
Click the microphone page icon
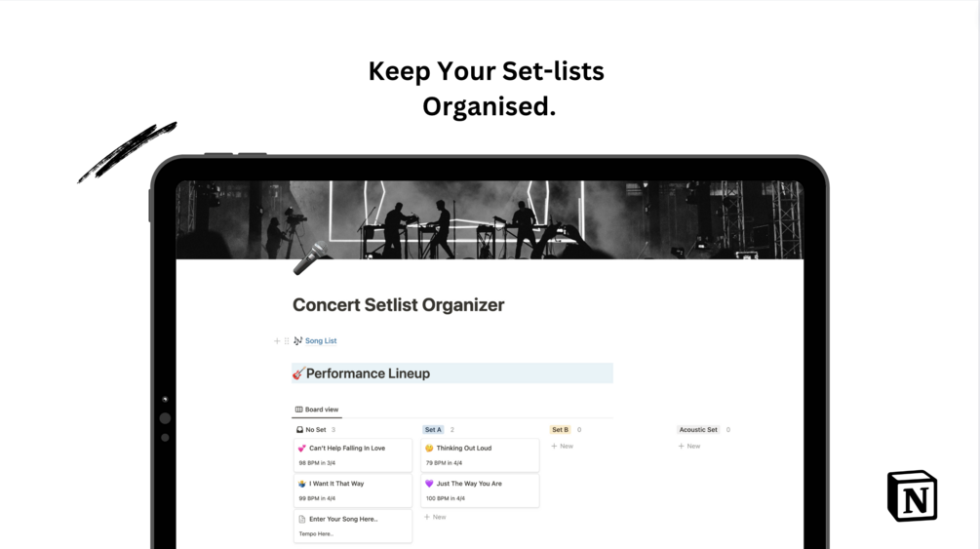pyautogui.click(x=310, y=258)
